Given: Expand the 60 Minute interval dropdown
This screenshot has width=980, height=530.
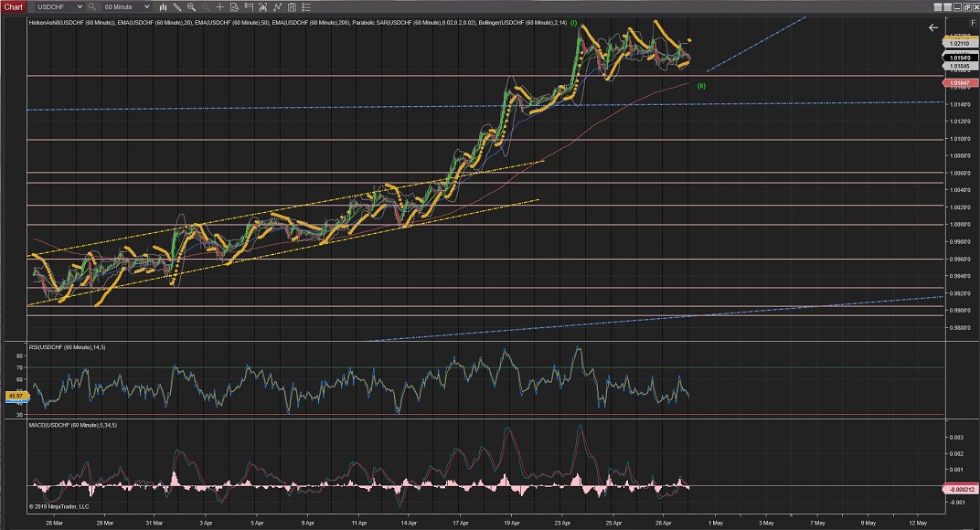Looking at the screenshot, I should 147,6.
